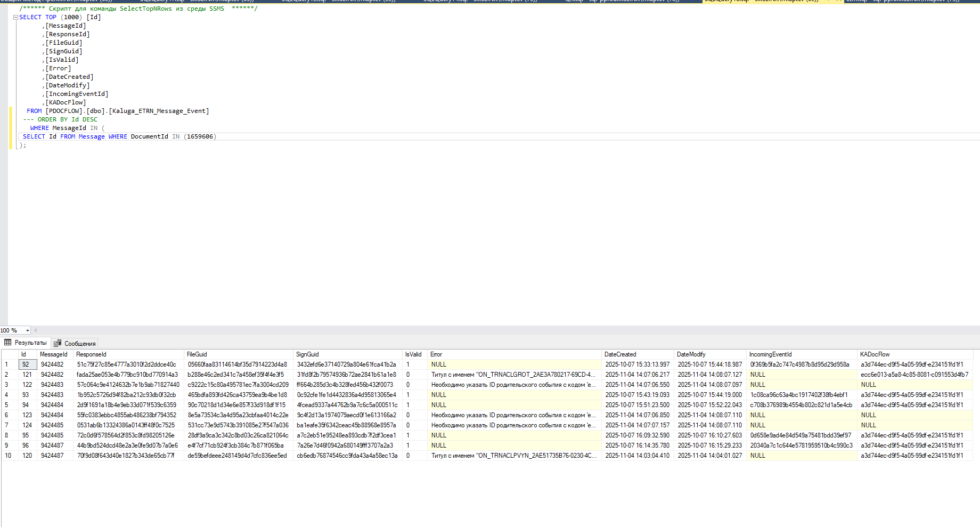Viewport: 980px width, 527px height.
Task: Click FileGuid cell c9222c15c80a495781ec7fa3004cd209
Action: click(239, 385)
